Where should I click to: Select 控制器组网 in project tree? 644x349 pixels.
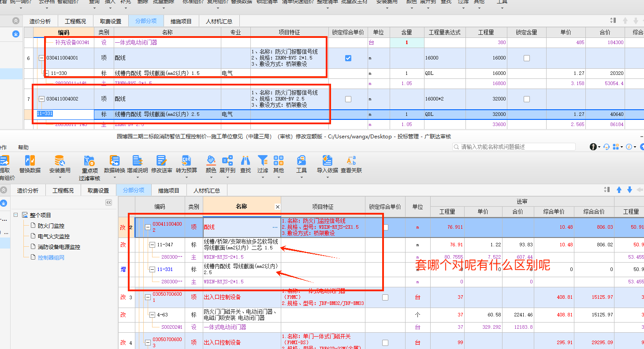point(51,257)
